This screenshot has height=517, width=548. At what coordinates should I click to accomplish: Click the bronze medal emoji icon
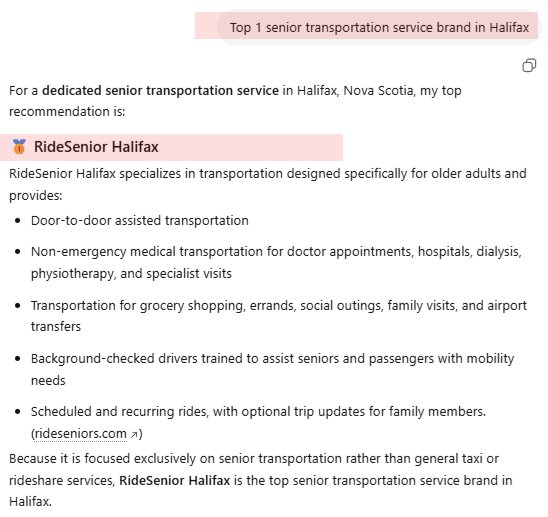(19, 146)
